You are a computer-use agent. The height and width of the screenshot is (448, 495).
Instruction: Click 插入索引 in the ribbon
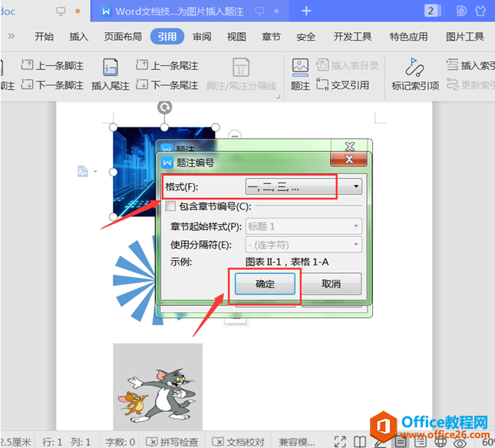(470, 65)
